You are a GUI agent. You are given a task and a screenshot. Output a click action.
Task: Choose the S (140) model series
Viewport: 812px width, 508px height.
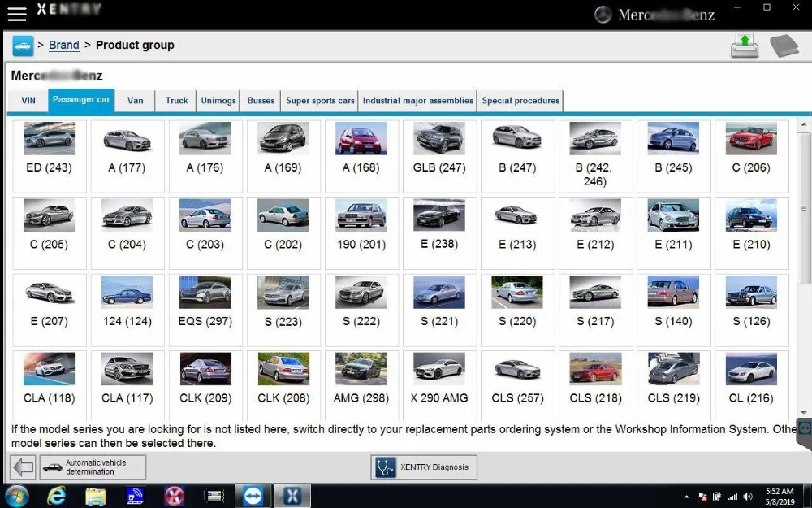coord(673,310)
